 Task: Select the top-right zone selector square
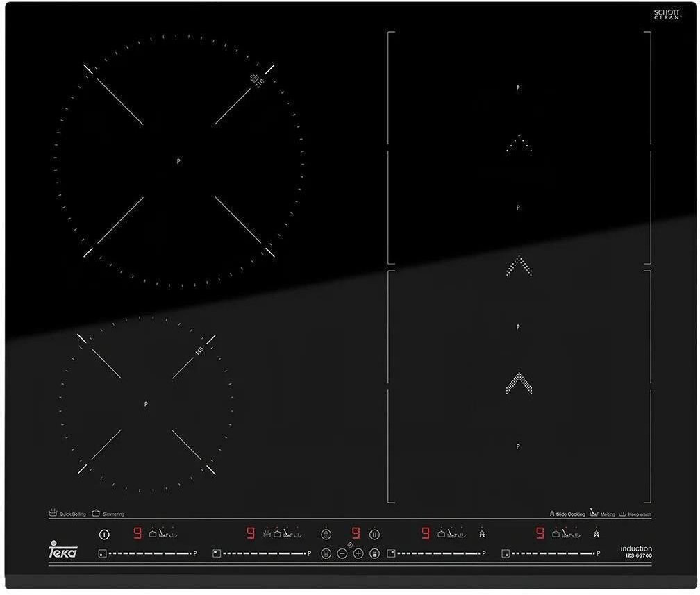point(391,554)
